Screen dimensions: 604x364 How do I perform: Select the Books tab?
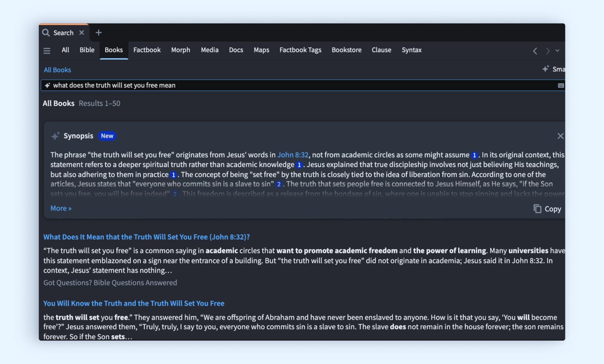[114, 50]
